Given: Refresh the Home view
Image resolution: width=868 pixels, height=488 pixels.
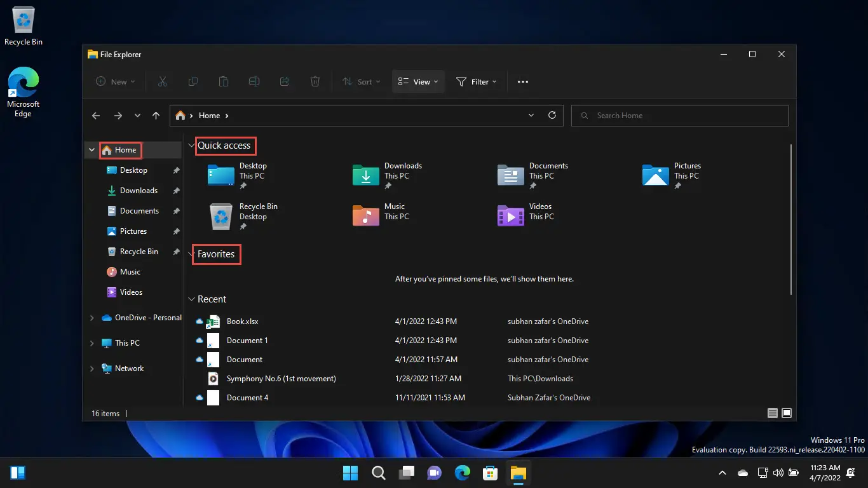Looking at the screenshot, I should click(x=552, y=115).
